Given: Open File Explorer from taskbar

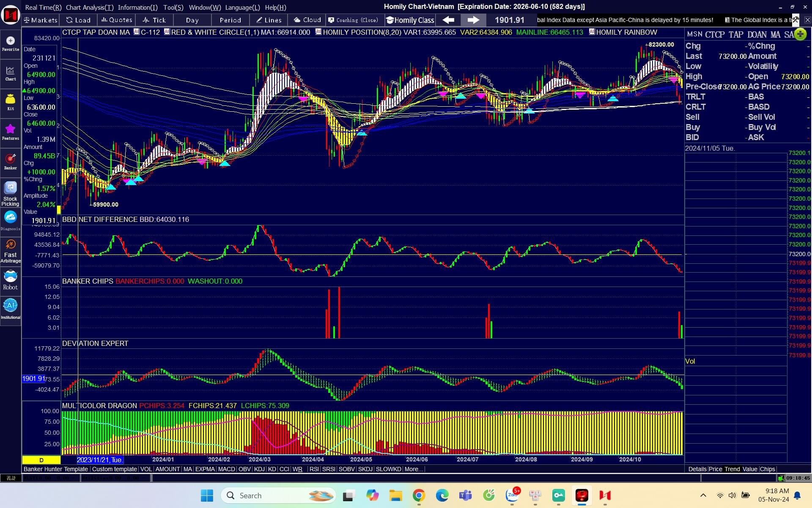Looking at the screenshot, I should click(395, 495).
